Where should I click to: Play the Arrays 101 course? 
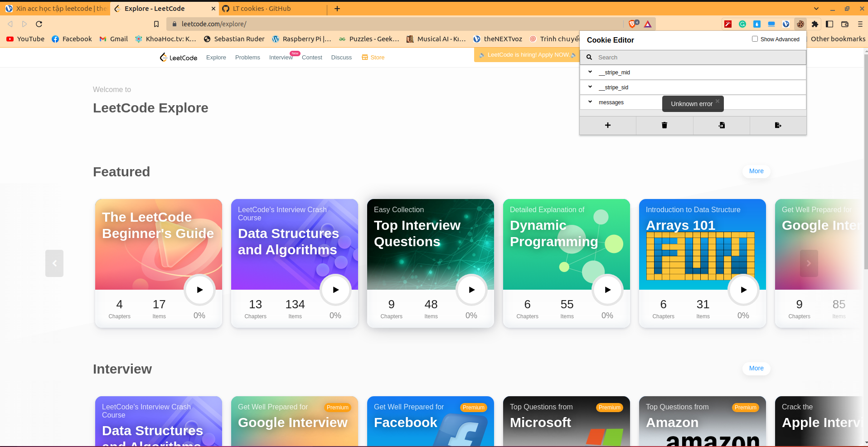743,290
